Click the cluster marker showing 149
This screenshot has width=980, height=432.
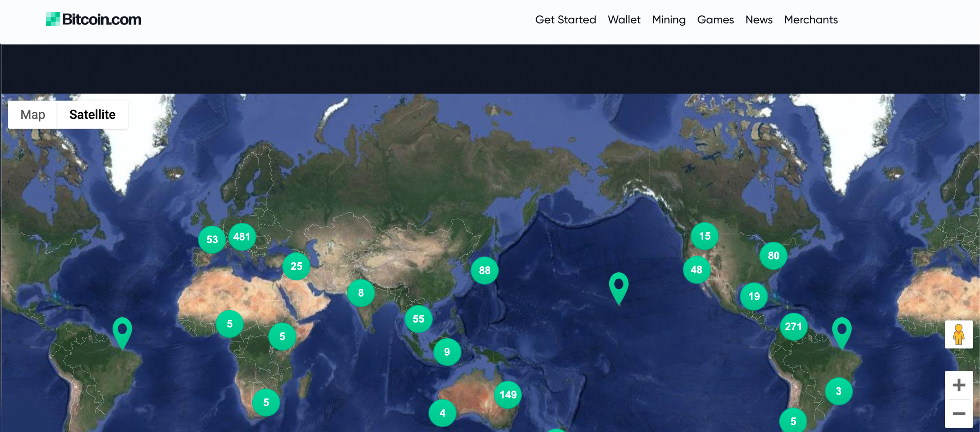point(508,395)
